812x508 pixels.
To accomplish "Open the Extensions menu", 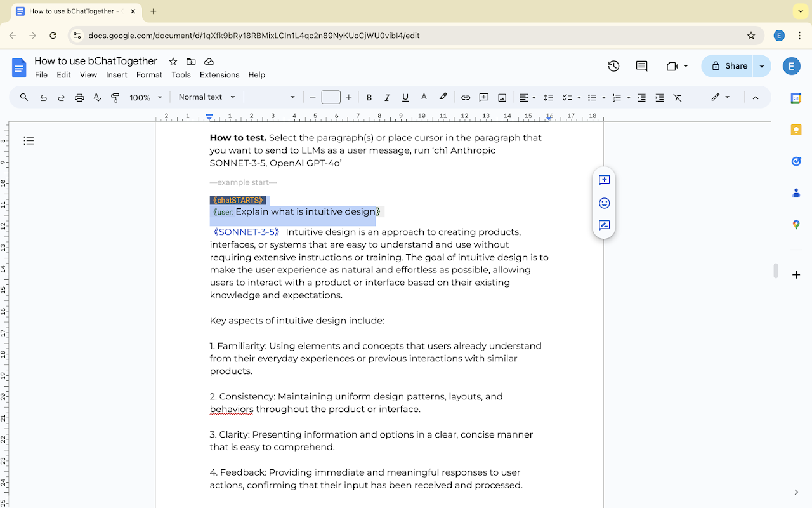I will [x=219, y=75].
